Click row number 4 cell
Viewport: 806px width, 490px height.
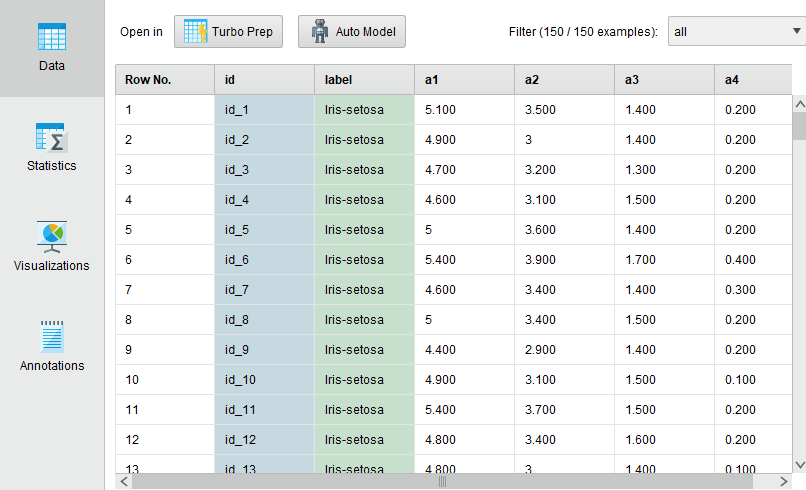click(x=165, y=199)
